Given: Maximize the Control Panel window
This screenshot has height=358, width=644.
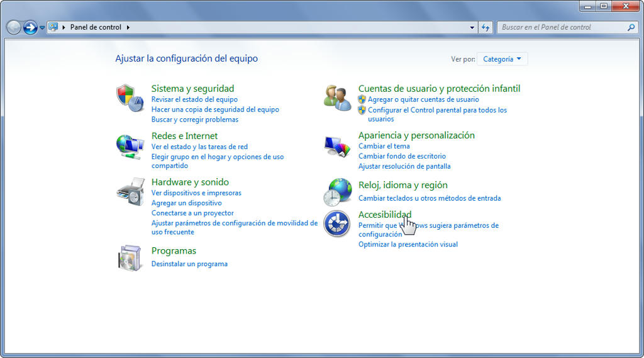Looking at the screenshot, I should (x=604, y=6).
